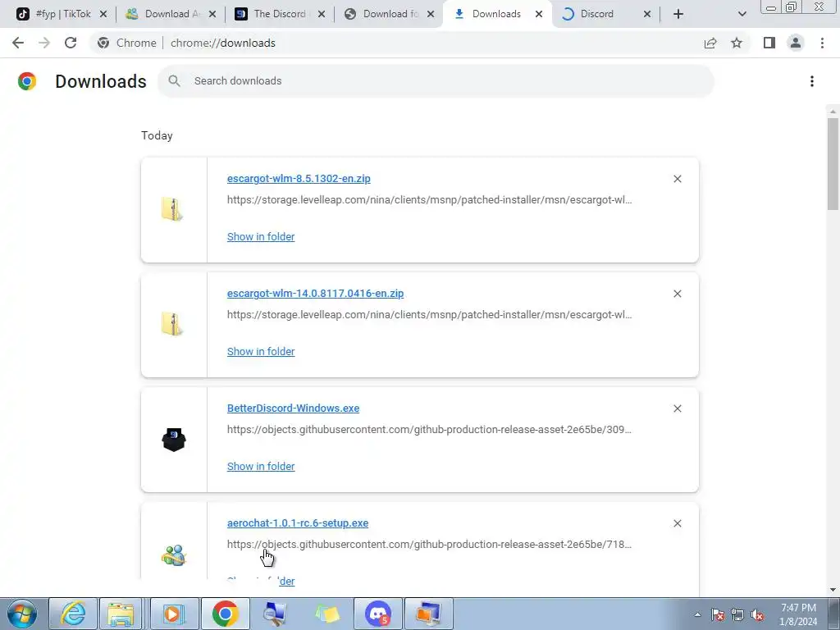This screenshot has height=630, width=840.
Task: Show escargot-wlm-14.0.8117.0416-en.zip in folder
Action: 261,351
